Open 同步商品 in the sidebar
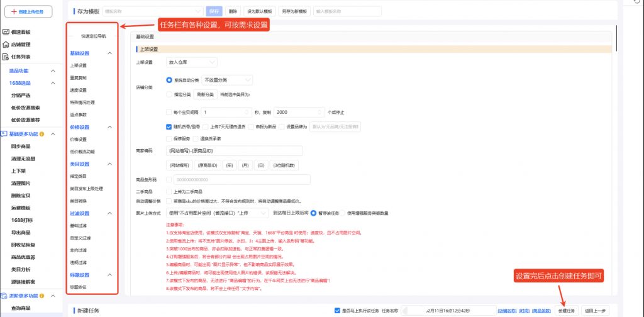This screenshot has height=317, width=644. 21,146
